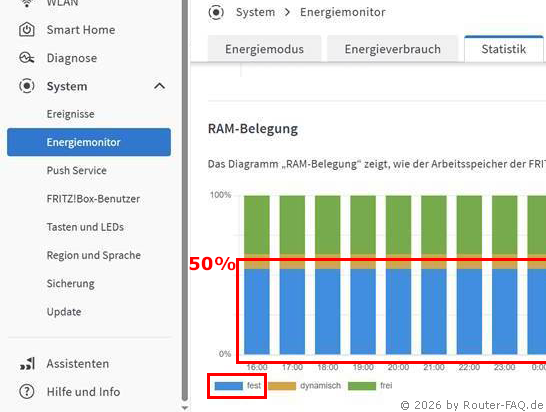
Task: Open Diagnose menu
Action: coord(72,58)
